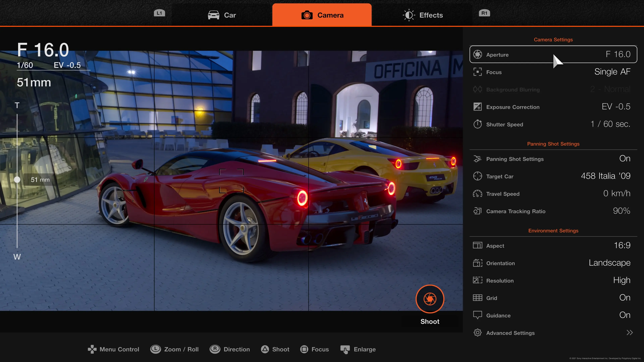Viewport: 644px width, 362px height.
Task: Click the R stick Direction icon
Action: [x=215, y=349]
